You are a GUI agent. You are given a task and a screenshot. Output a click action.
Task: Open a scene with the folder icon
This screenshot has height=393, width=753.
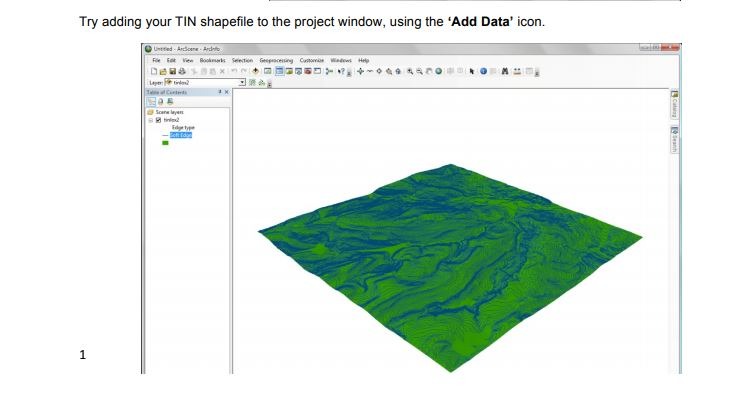coord(163,72)
